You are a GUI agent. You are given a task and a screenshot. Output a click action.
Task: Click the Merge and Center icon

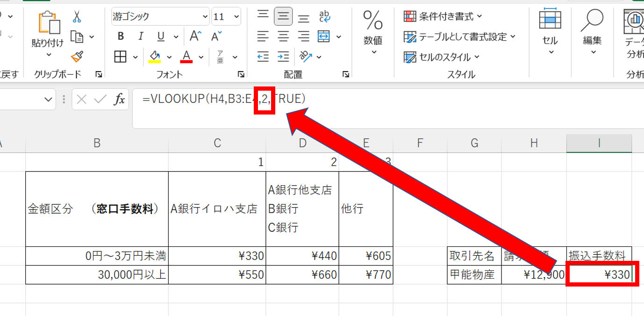tap(324, 36)
